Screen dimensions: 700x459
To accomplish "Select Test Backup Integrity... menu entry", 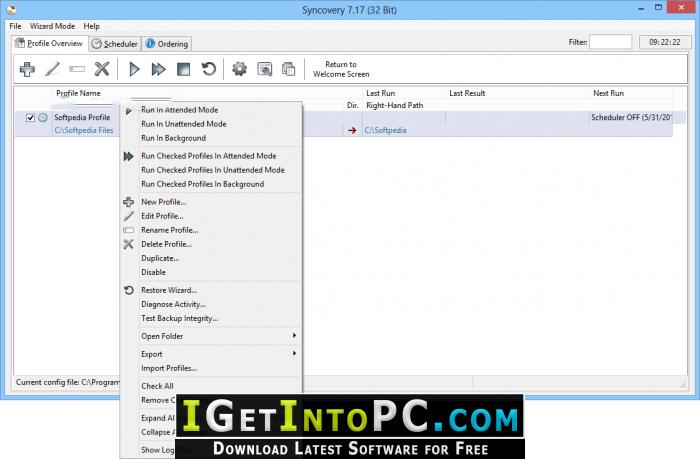I will click(x=179, y=318).
